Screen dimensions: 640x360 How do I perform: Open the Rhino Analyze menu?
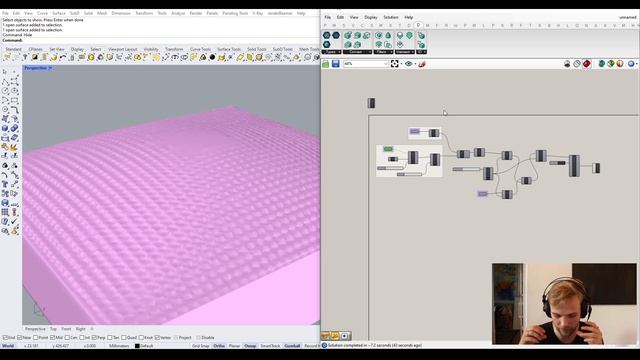[178, 13]
